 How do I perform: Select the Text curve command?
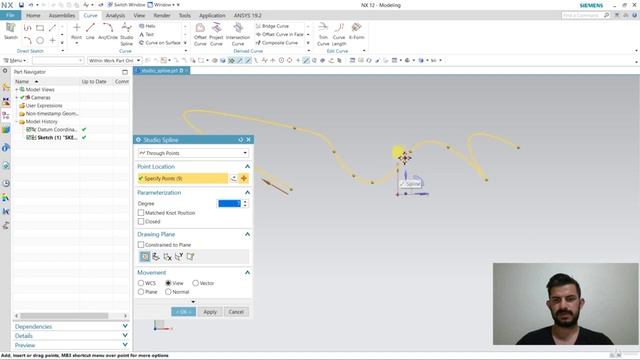tap(147, 34)
